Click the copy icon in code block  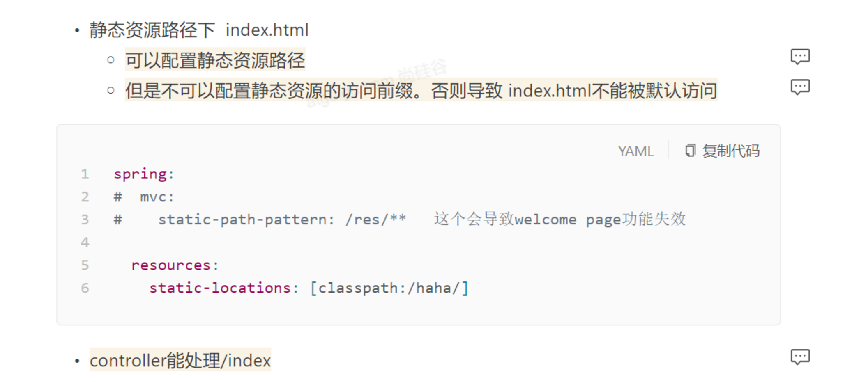(690, 151)
